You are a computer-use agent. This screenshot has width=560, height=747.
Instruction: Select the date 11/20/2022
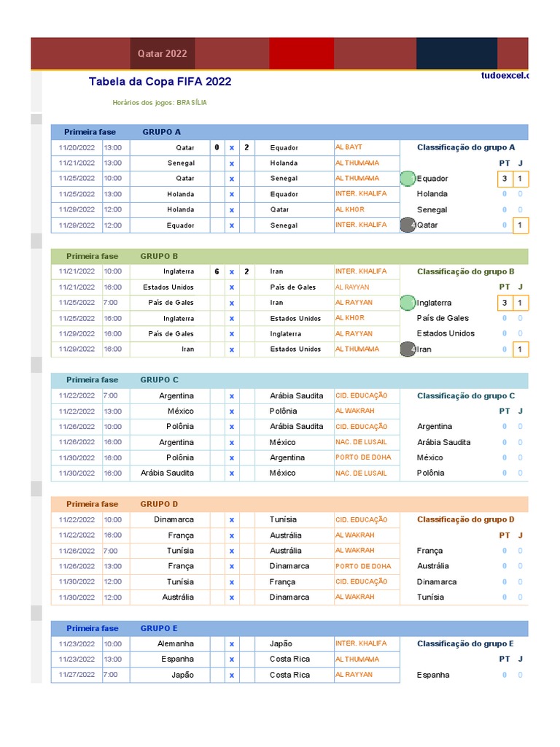pos(77,147)
